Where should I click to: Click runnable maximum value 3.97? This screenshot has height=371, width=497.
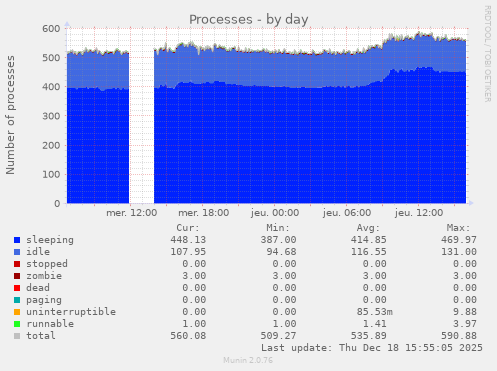click(465, 324)
